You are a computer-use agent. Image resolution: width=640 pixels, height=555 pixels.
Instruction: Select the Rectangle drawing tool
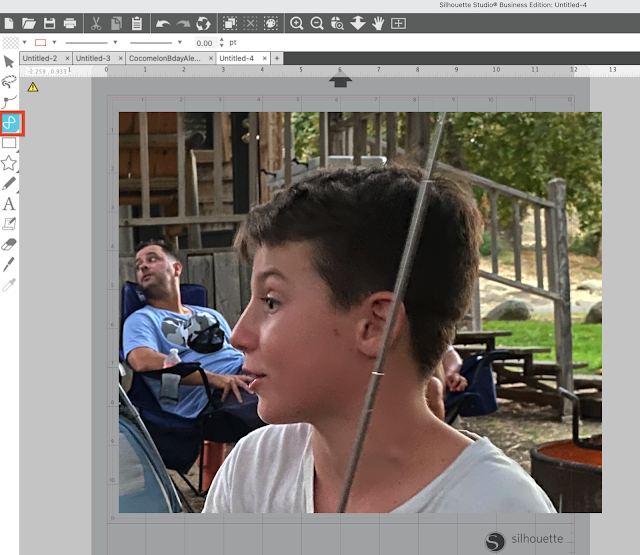9,143
